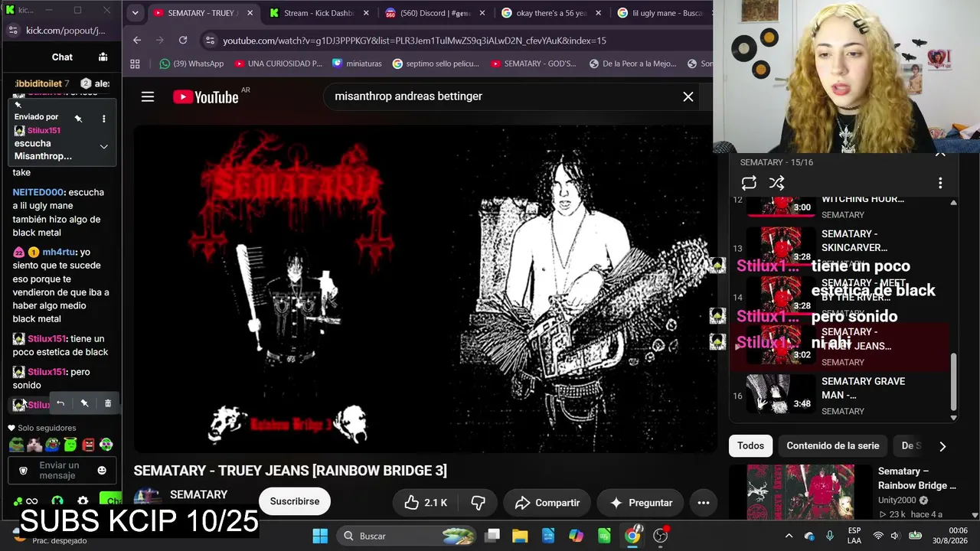Screen dimensions: 980x551
Task: Delete the hovered Stilux151 chat message
Action: pos(108,403)
